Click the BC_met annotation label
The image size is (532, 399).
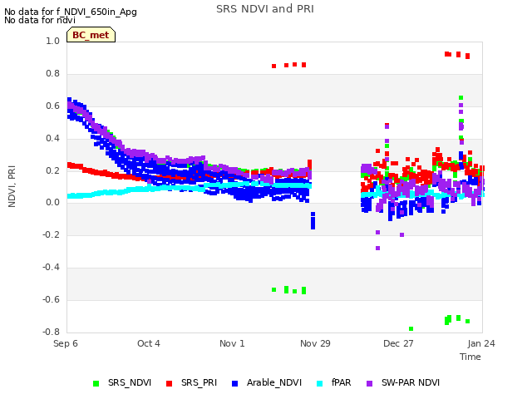coord(91,35)
